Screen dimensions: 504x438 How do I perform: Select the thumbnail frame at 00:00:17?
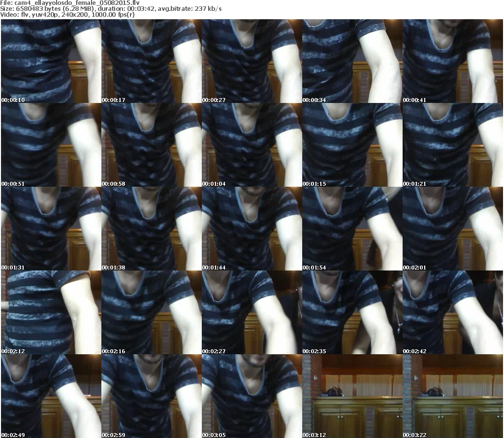point(152,61)
